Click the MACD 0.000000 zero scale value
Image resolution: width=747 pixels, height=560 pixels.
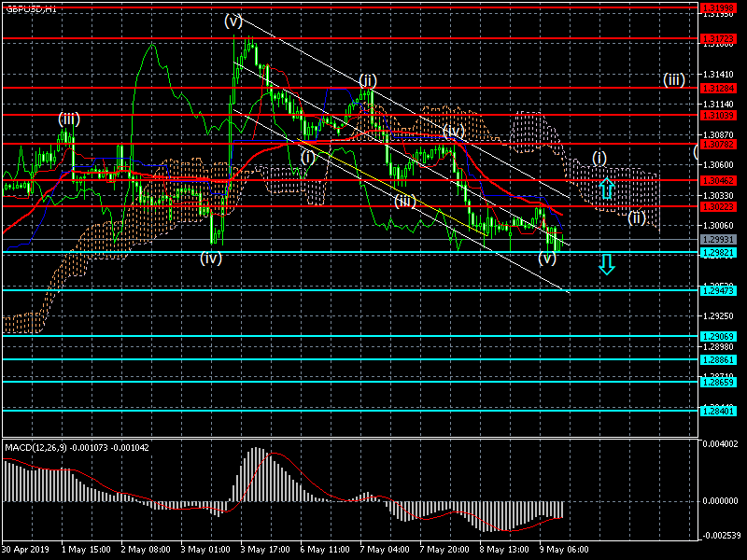pyautogui.click(x=721, y=500)
